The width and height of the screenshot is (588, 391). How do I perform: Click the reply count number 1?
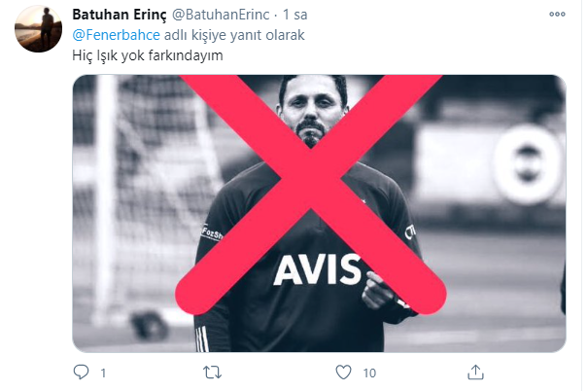103,373
